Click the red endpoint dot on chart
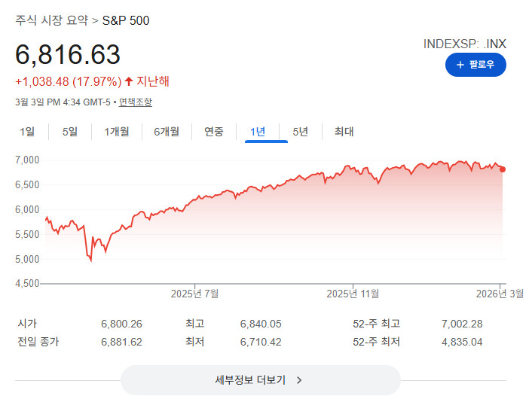This screenshot has width=532, height=402. pyautogui.click(x=503, y=169)
